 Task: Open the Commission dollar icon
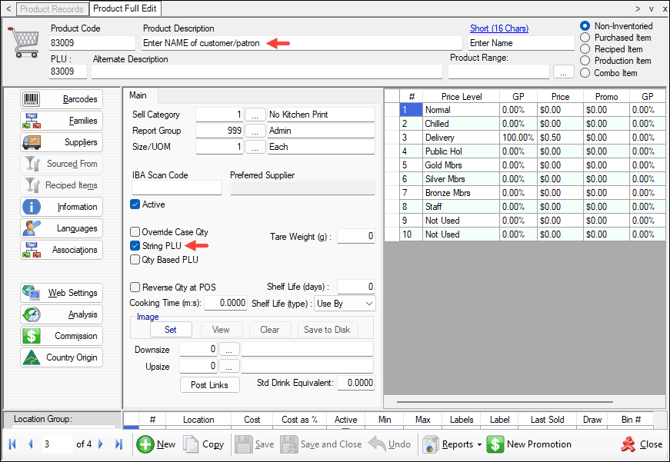(31, 336)
